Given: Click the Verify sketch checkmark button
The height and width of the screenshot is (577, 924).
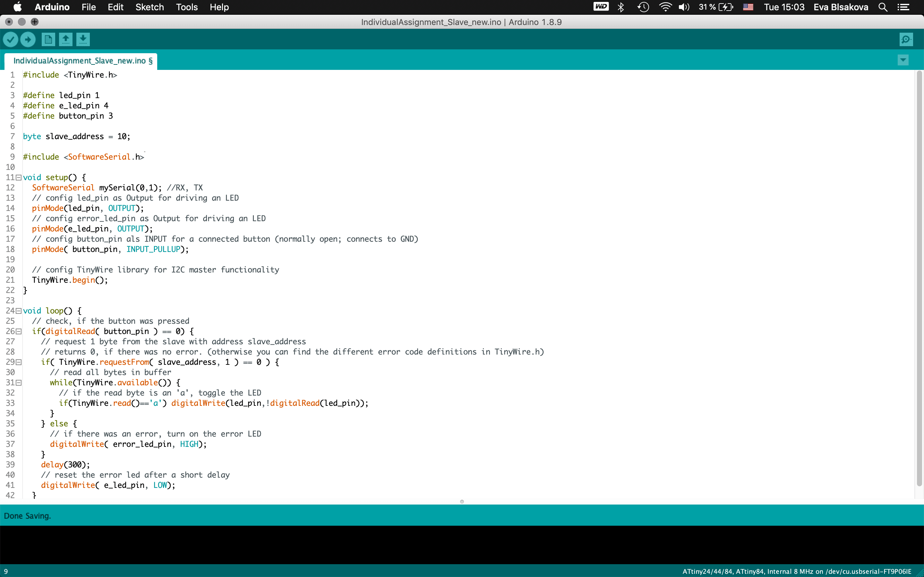Looking at the screenshot, I should [x=10, y=39].
